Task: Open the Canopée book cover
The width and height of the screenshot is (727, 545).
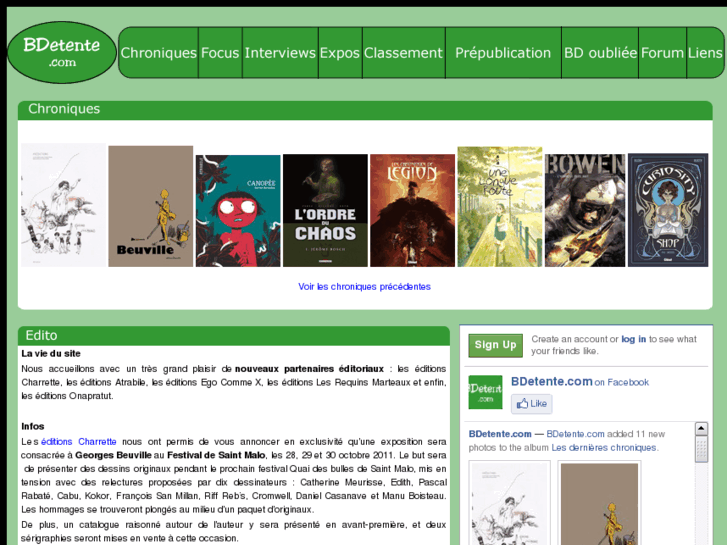Action: pos(238,211)
